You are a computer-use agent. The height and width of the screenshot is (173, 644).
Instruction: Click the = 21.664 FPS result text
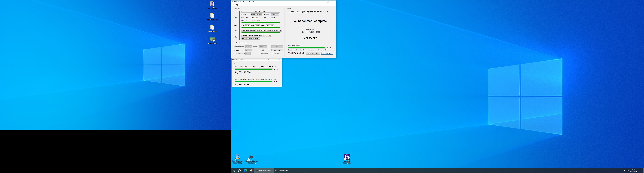[x=310, y=38]
